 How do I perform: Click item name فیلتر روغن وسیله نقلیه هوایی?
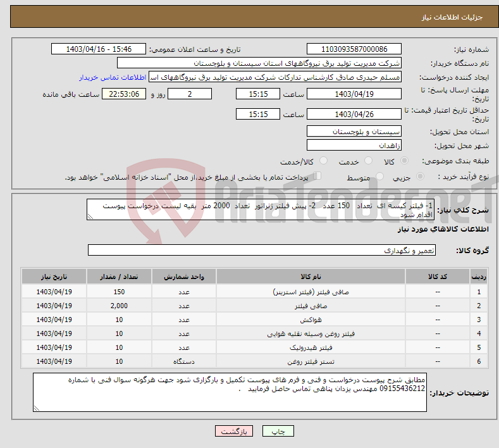point(311,333)
